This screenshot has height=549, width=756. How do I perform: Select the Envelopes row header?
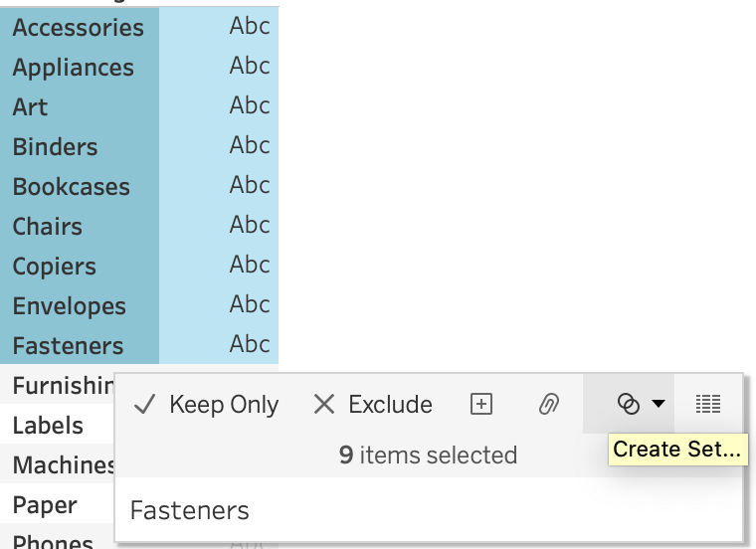pos(69,306)
